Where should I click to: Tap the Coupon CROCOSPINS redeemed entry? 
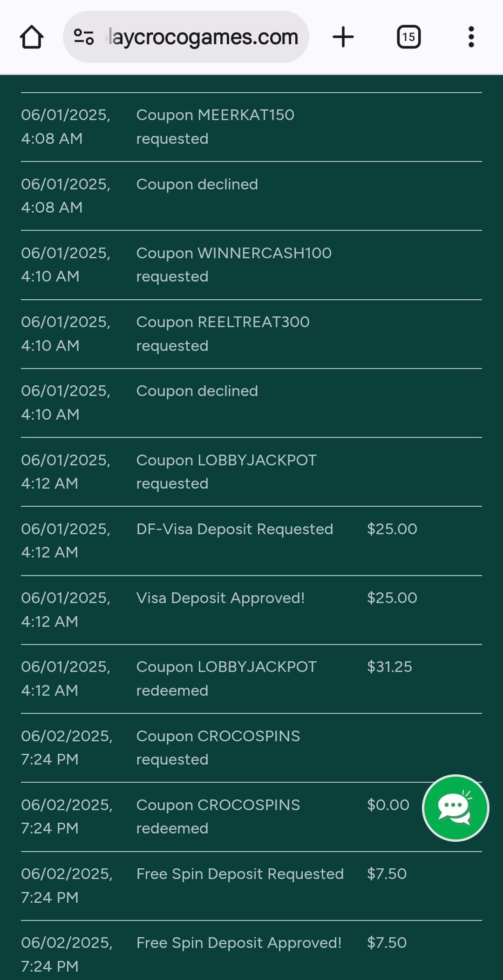point(218,816)
